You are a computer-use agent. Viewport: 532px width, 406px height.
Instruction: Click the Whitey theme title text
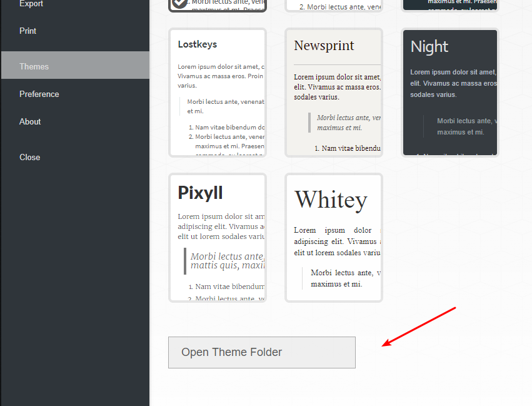click(x=331, y=199)
